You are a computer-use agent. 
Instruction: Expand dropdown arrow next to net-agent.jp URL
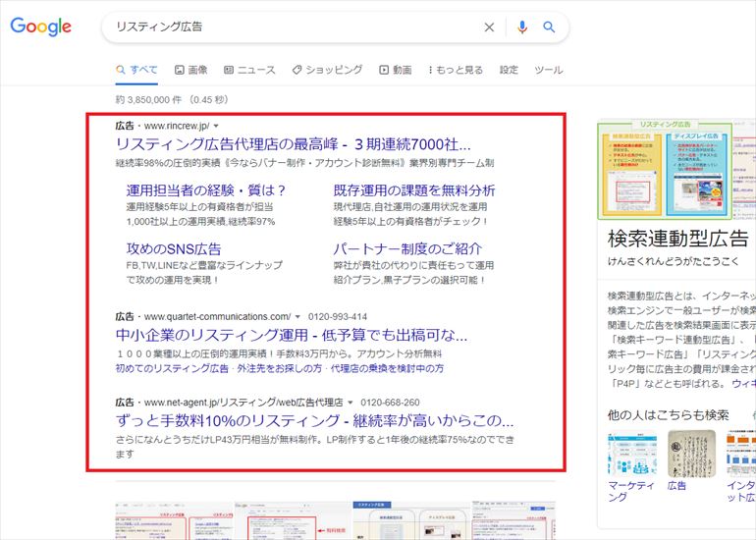pos(351,403)
